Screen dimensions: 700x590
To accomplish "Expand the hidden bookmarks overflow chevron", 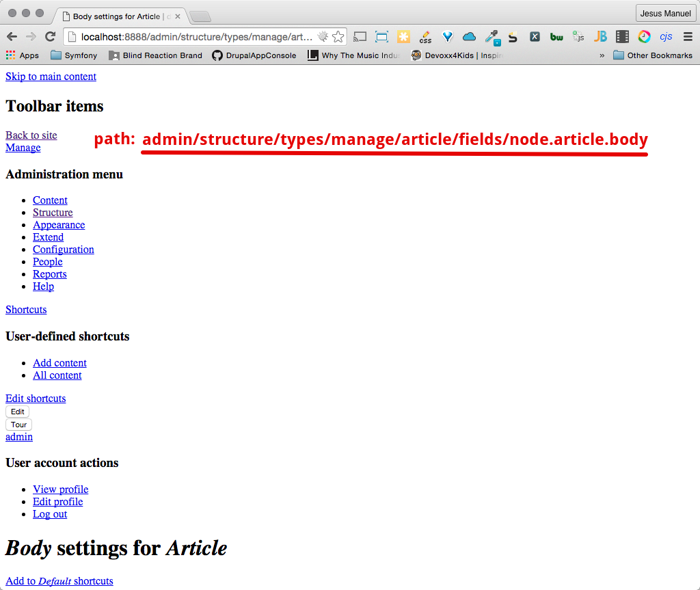I will (602, 55).
